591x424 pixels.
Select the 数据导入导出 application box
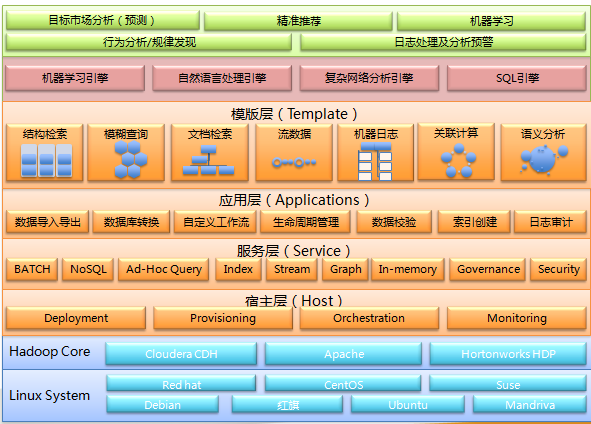[47, 222]
